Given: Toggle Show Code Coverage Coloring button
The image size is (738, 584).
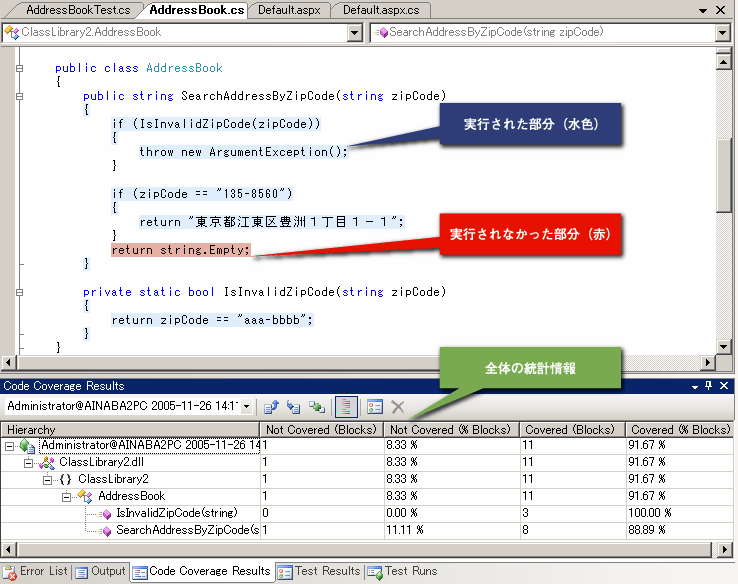Looking at the screenshot, I should point(346,407).
